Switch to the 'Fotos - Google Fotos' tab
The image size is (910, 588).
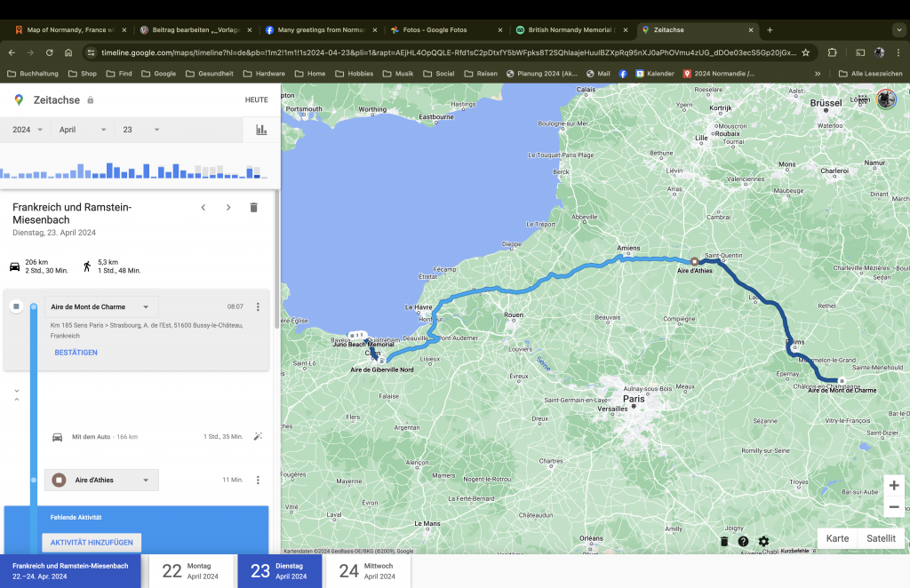[x=446, y=30]
